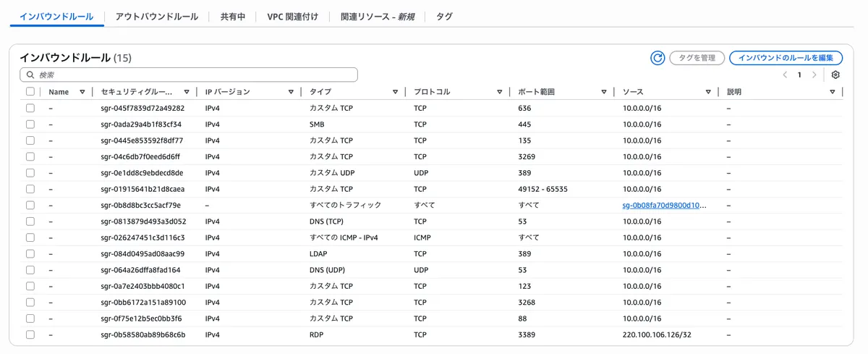Sort by プロトコル column arrow
Viewport: 868px width, 354px height.
[x=499, y=92]
